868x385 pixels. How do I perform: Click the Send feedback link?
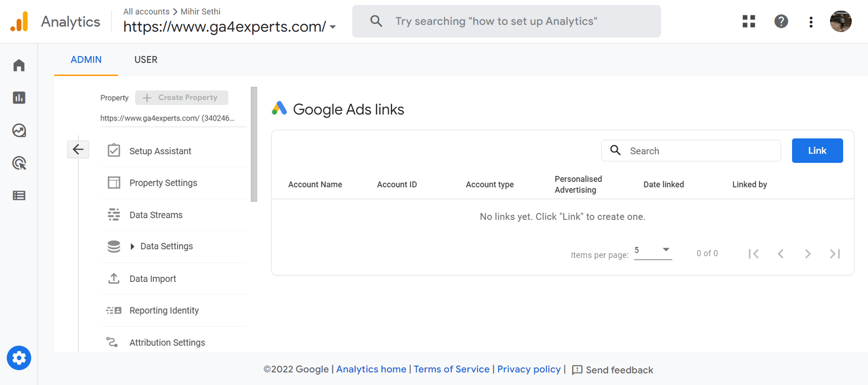coord(619,370)
